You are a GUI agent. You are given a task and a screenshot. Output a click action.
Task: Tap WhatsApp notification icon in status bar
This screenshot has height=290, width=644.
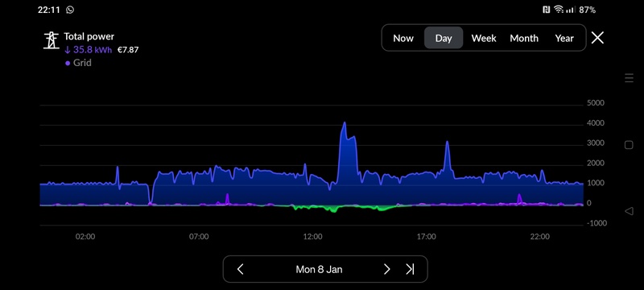pyautogui.click(x=70, y=10)
